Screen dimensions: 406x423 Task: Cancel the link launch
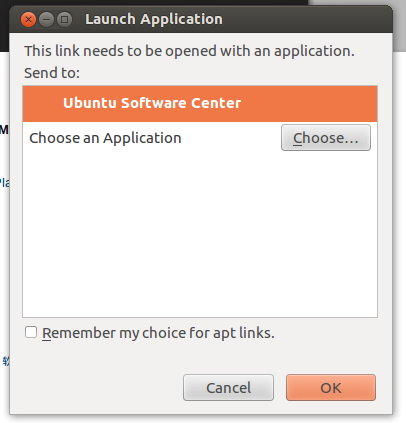tap(228, 388)
